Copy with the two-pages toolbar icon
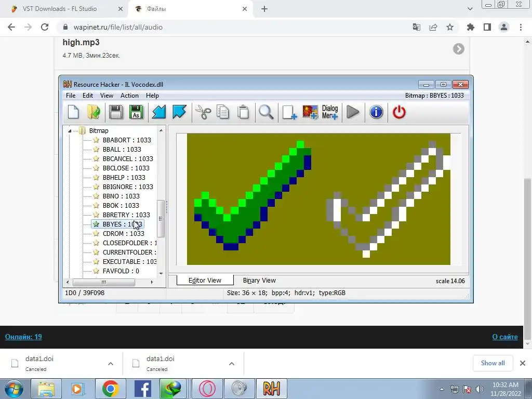The image size is (532, 399). [223, 112]
